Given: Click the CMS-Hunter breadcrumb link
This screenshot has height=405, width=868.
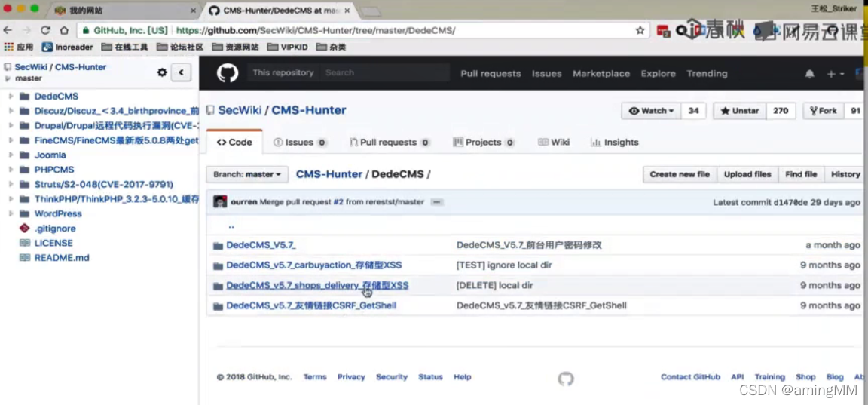Looking at the screenshot, I should 329,174.
